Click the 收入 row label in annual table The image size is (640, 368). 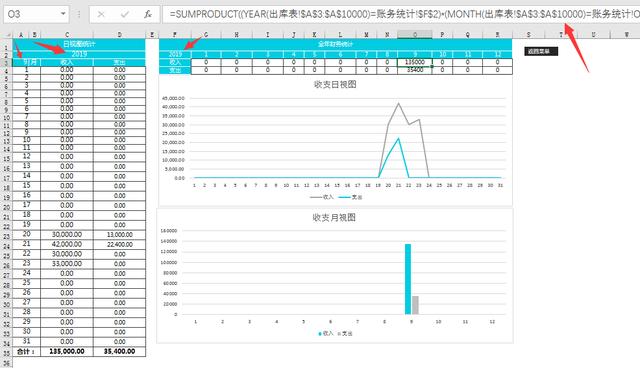tap(175, 62)
